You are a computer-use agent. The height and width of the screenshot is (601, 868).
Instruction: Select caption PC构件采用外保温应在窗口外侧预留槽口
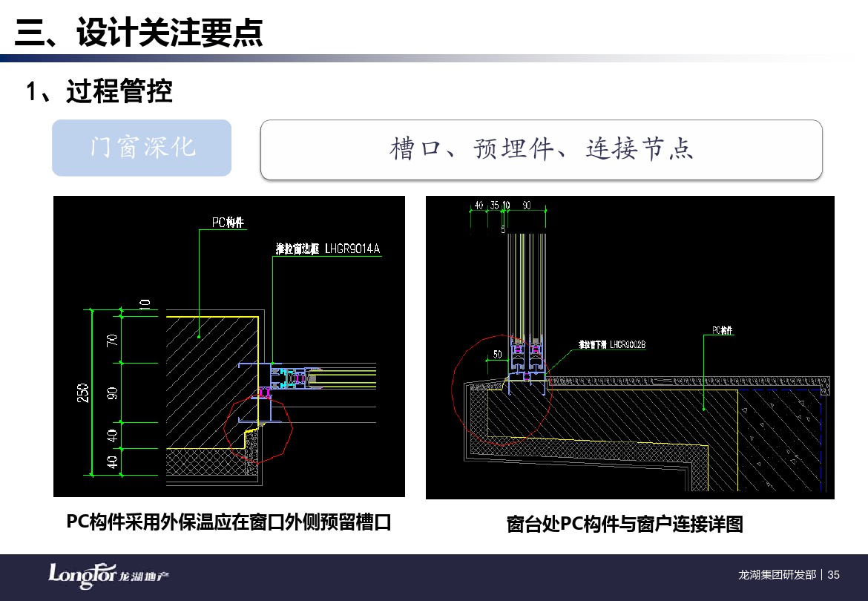[228, 522]
